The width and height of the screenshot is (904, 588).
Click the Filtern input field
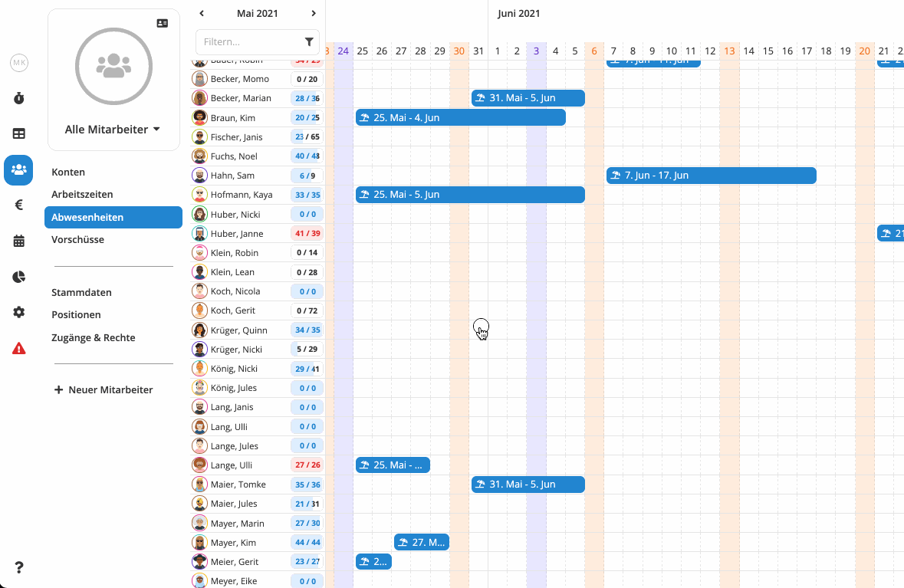click(249, 41)
